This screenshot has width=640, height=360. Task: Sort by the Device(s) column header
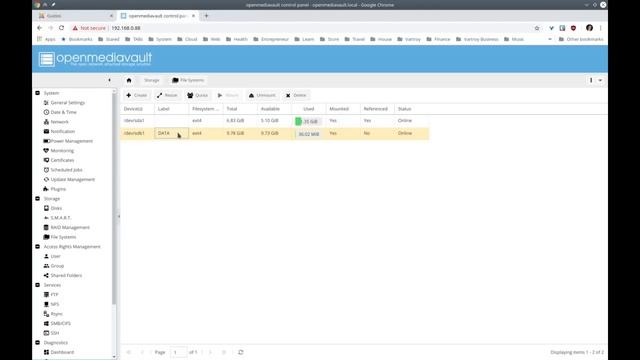tap(137, 109)
